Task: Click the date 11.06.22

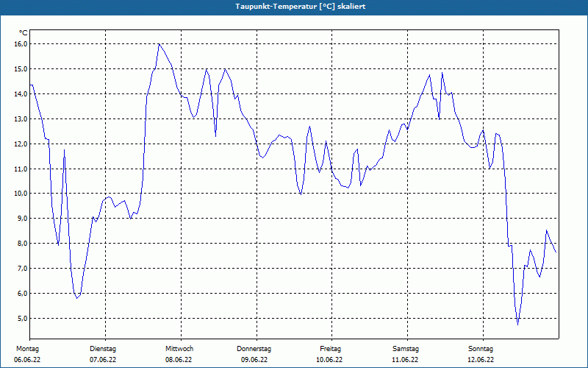Action: pyautogui.click(x=405, y=360)
